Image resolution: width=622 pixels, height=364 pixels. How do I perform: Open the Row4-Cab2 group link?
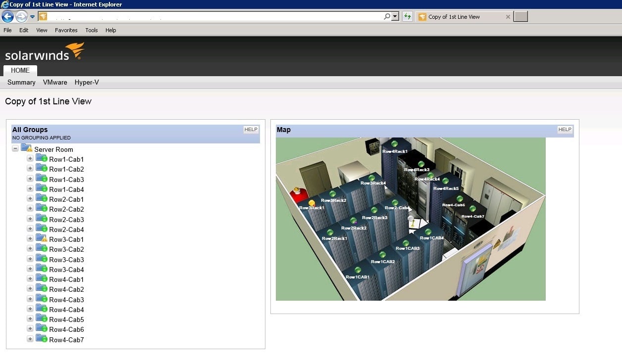pos(66,289)
